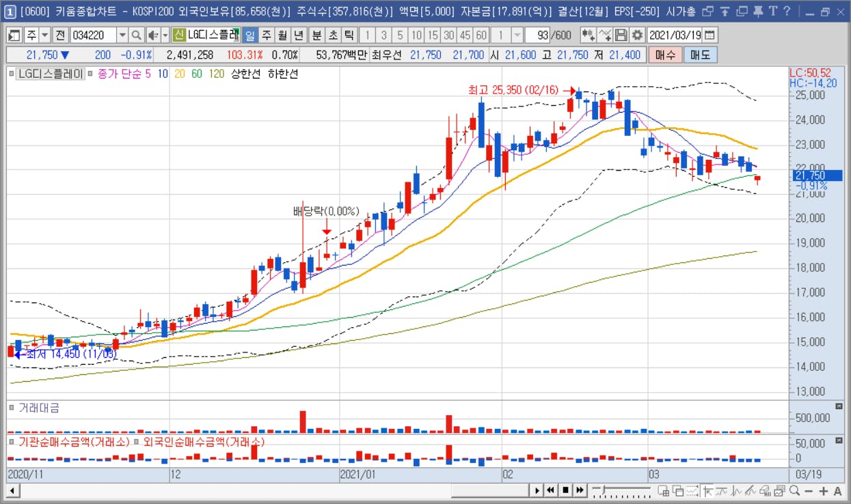Click the stock search magnifier icon
The image size is (851, 504).
pyautogui.click(x=136, y=35)
